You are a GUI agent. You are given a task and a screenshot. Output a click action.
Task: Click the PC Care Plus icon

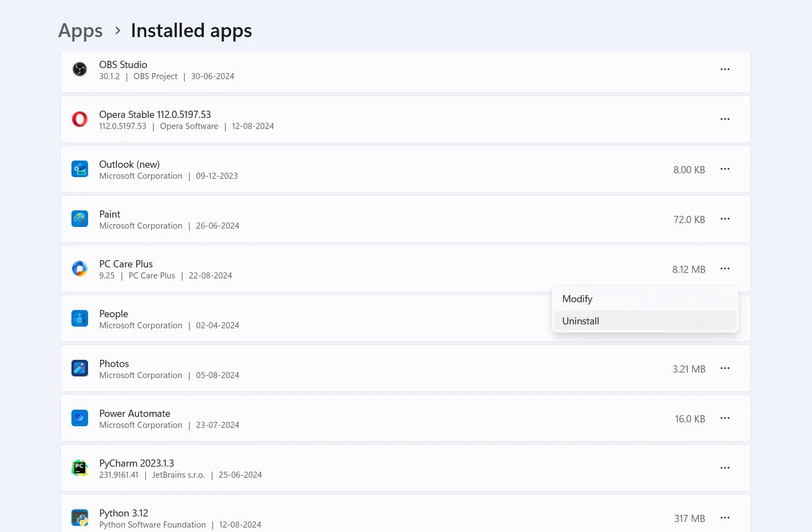pos(80,268)
